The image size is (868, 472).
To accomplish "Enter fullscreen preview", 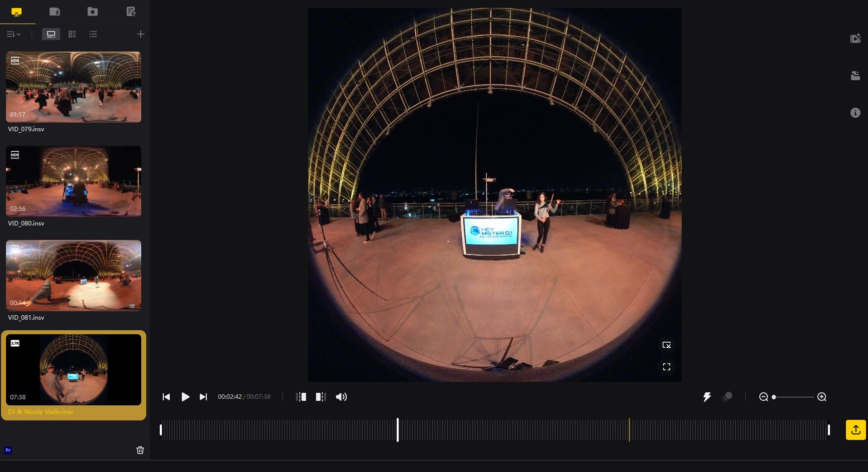I will (x=667, y=367).
